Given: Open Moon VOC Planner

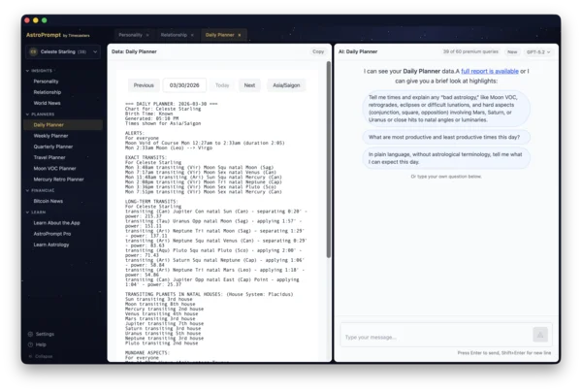Looking at the screenshot, I should click(x=54, y=168).
